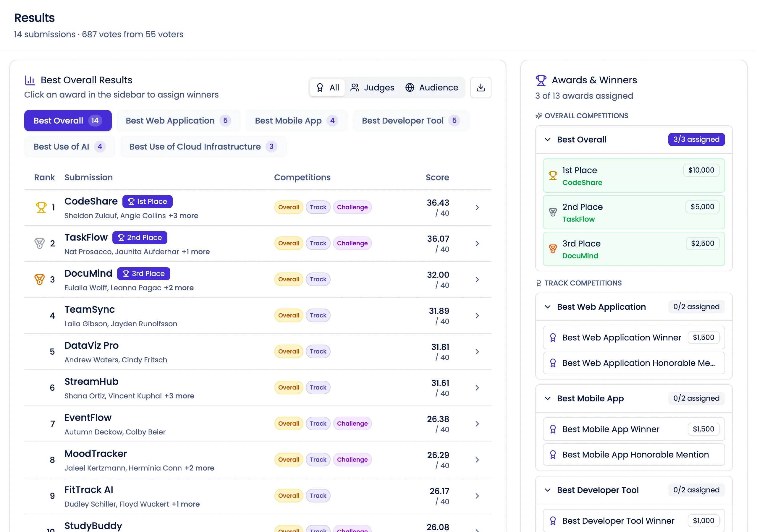Select the 2nd Place badge on TaskFlow
Viewport: 757px width, 532px height.
pyautogui.click(x=140, y=237)
